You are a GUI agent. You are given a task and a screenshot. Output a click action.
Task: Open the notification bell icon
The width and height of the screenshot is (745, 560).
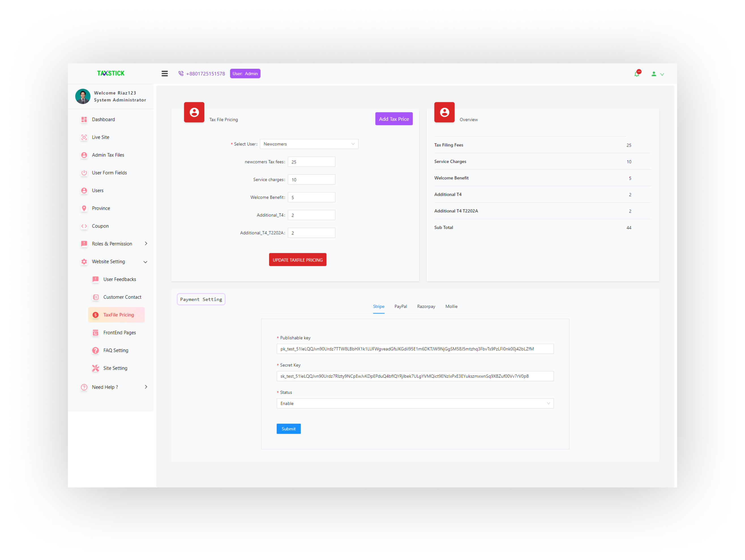637,74
